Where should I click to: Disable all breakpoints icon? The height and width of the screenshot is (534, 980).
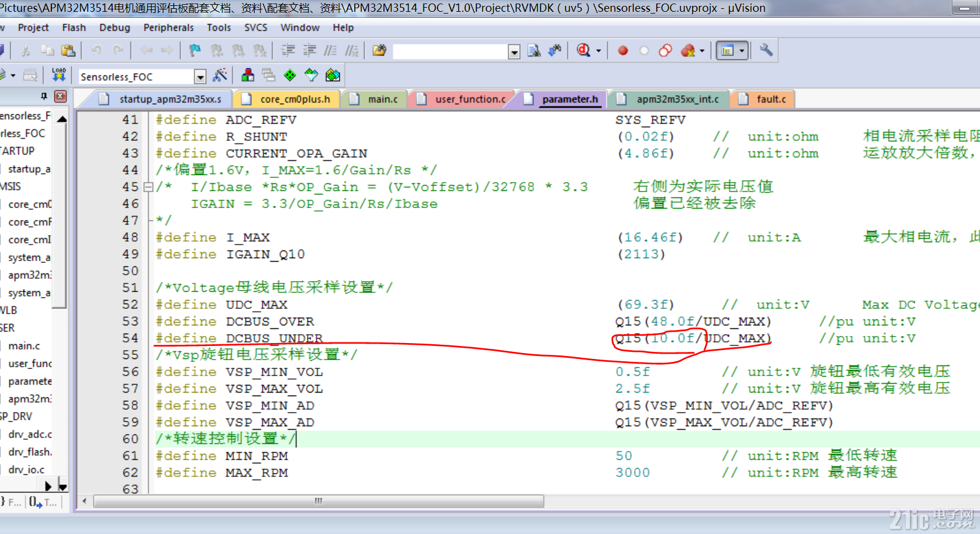665,51
